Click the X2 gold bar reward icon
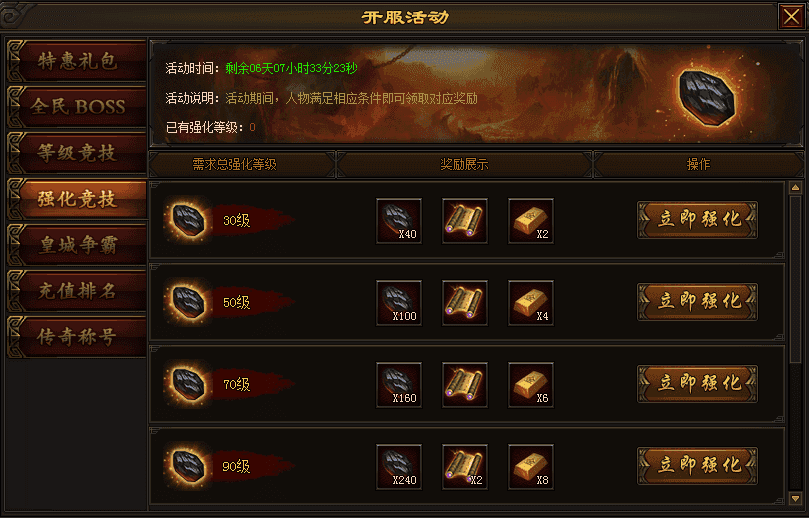809x518 pixels. point(531,221)
